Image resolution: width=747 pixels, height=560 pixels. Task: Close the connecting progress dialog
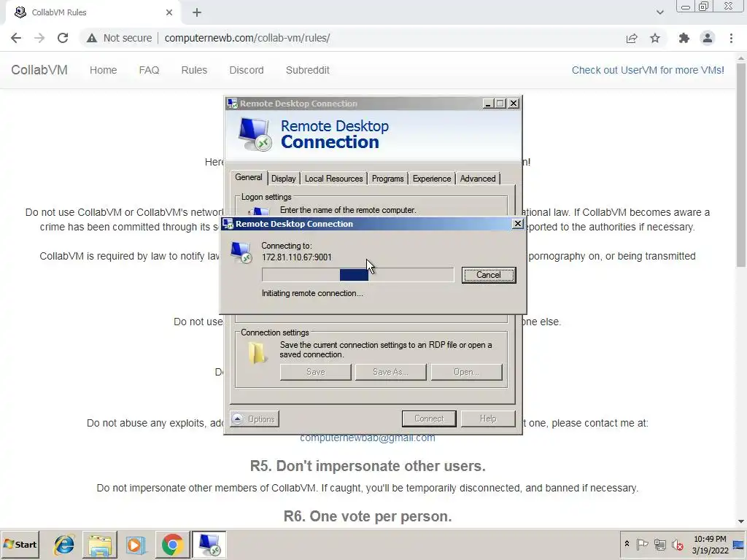click(517, 223)
